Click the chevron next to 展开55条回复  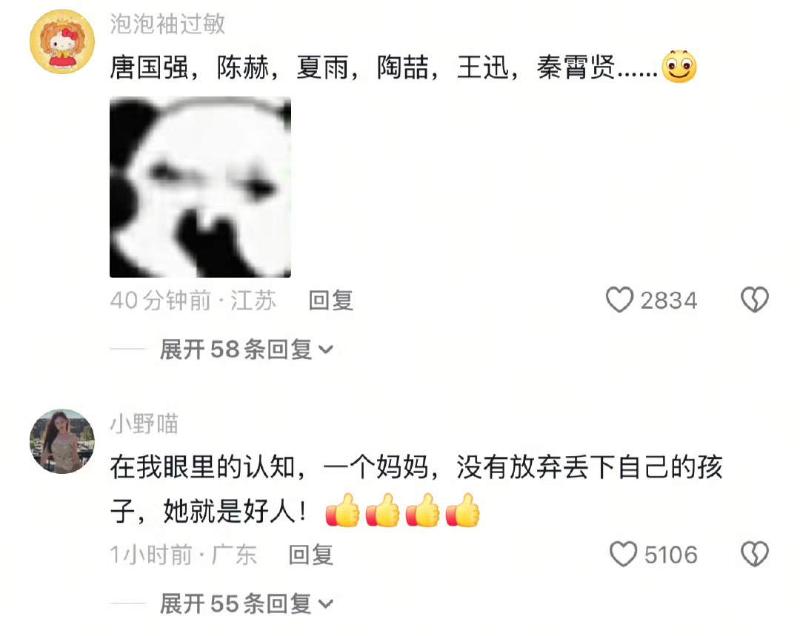(326, 604)
